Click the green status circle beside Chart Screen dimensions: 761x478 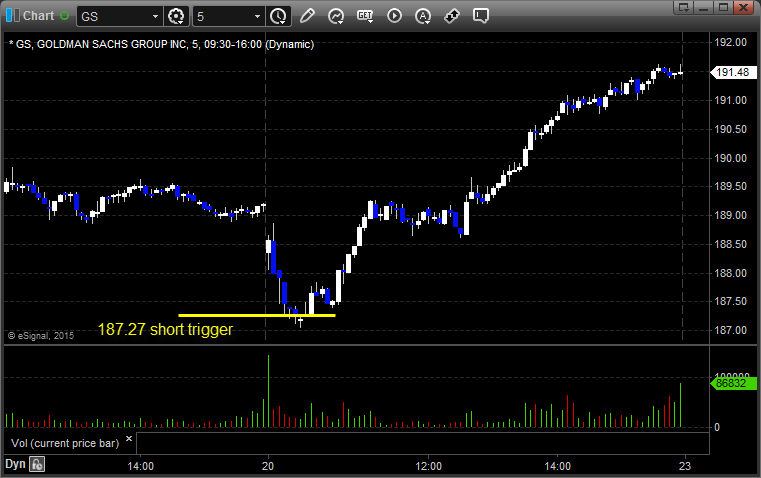(64, 16)
